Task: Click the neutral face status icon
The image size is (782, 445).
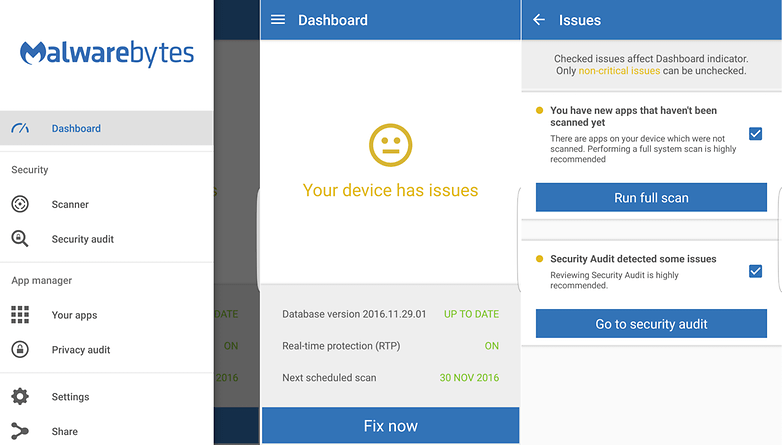Action: [391, 145]
